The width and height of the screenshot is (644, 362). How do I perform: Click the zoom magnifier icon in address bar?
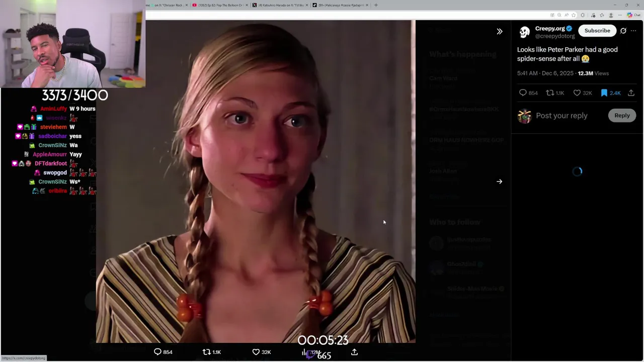[559, 15]
